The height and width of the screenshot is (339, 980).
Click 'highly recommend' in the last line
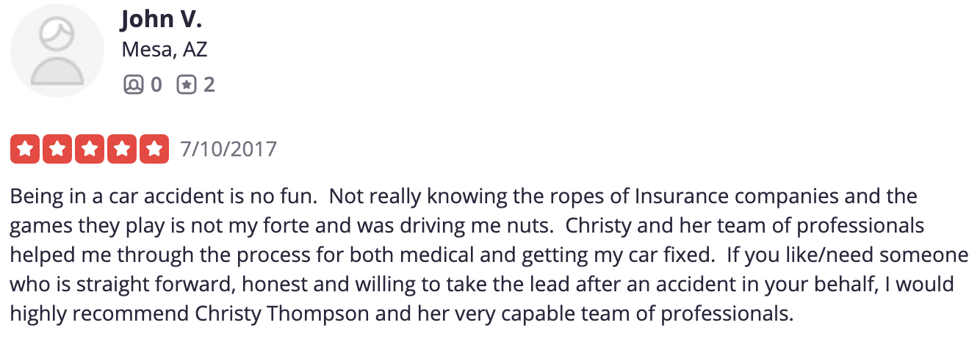tap(100, 316)
